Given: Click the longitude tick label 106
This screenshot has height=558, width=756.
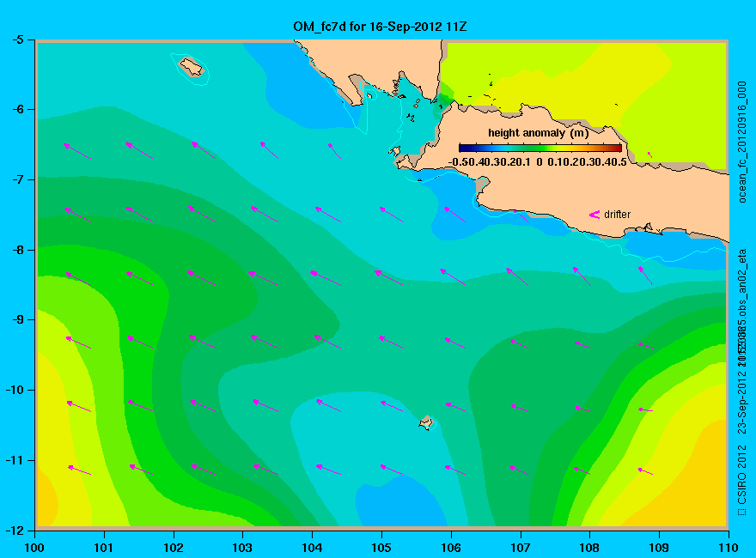Looking at the screenshot, I should 451,548.
